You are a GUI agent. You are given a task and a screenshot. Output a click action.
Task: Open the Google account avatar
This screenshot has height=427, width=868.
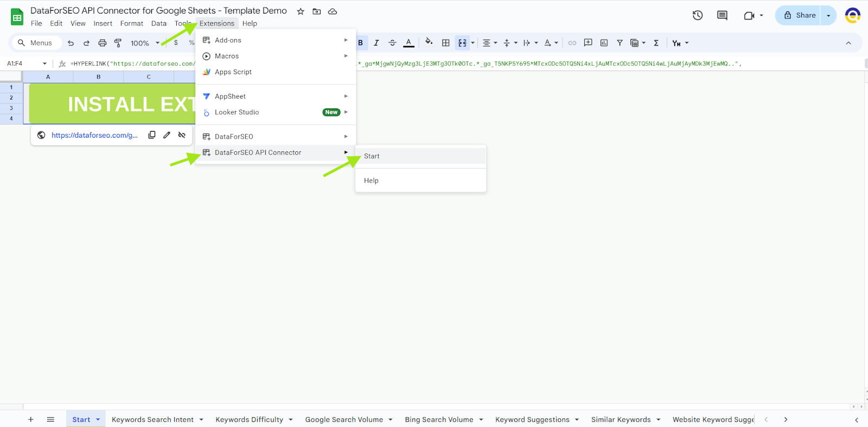tap(853, 15)
